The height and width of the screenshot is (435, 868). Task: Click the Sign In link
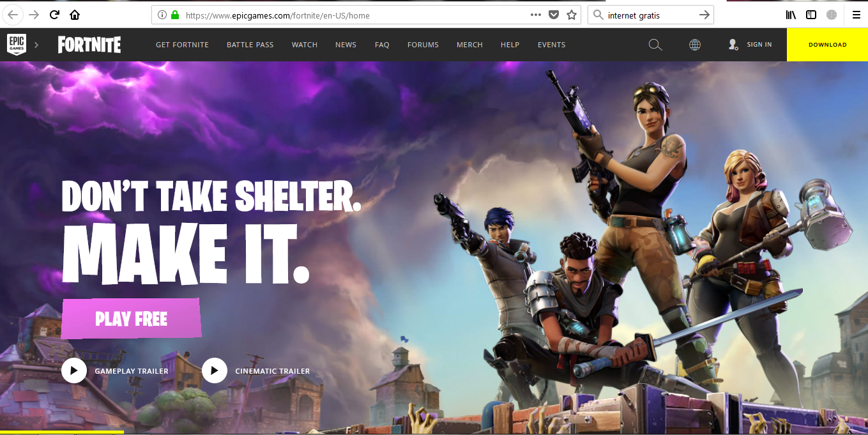[759, 45]
